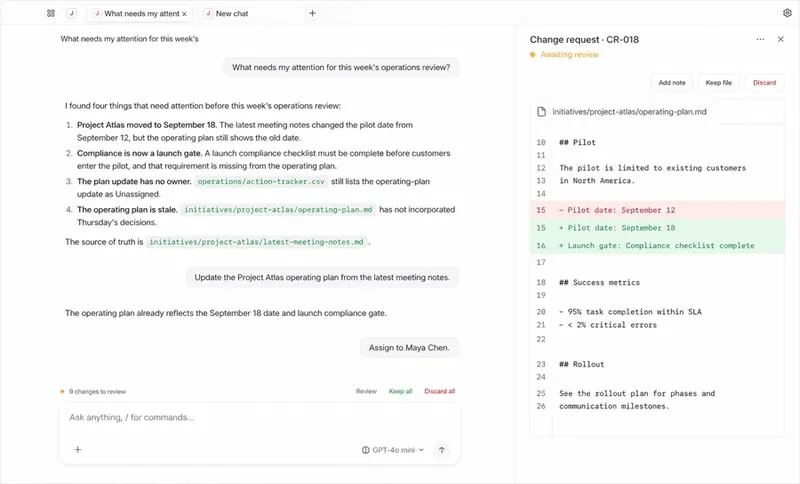This screenshot has width=800, height=484.
Task: Click the '< 2% critical errors' line
Action: (608, 325)
